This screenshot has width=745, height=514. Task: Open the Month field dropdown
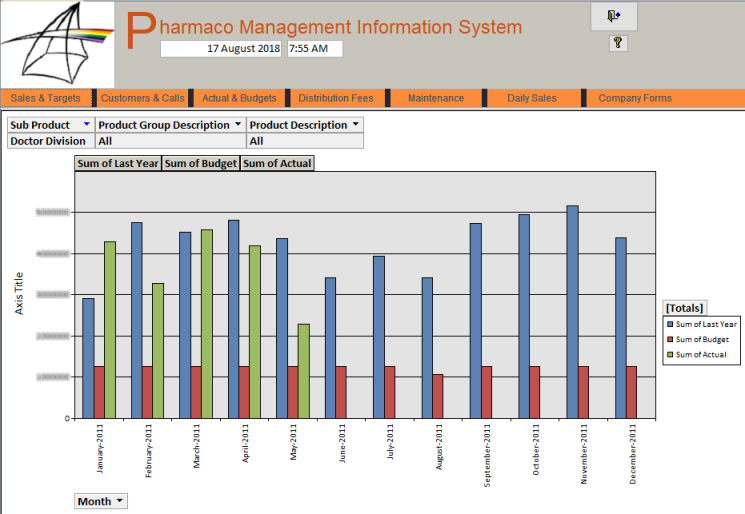click(120, 501)
